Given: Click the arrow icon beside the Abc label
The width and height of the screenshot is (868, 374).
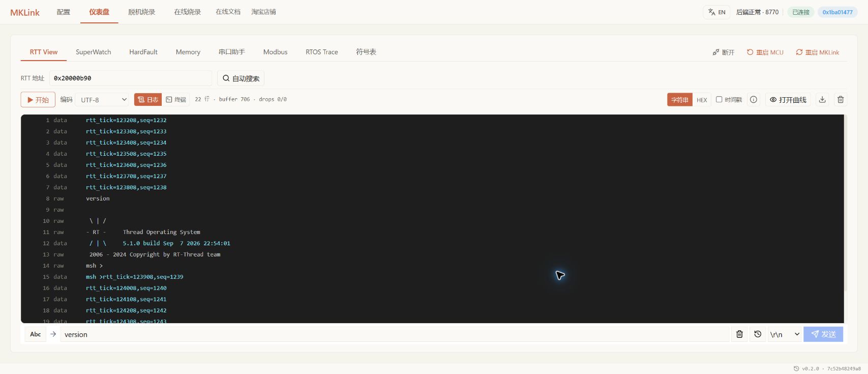Looking at the screenshot, I should 53,334.
